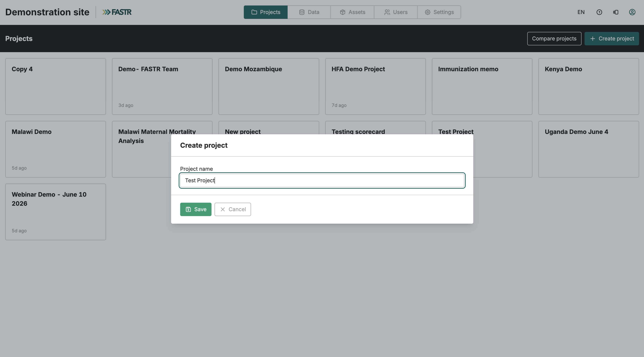644x357 pixels.
Task: Open the Kenya Demo project card
Action: click(x=588, y=87)
